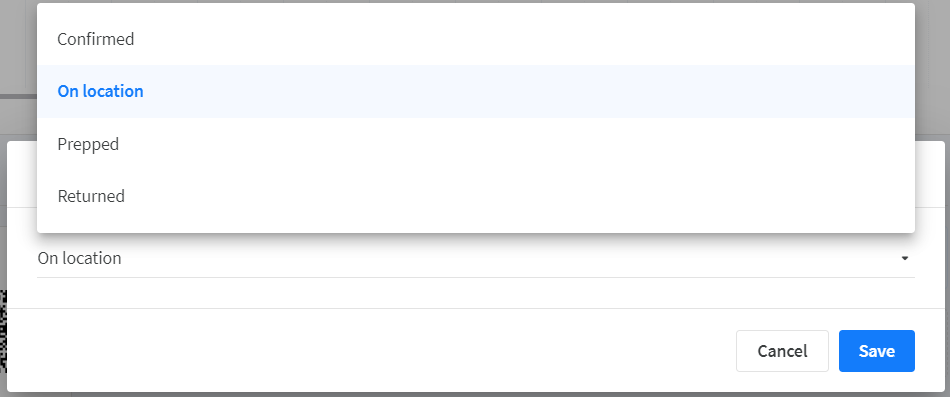Toggle the status select's small triangle
Image resolution: width=950 pixels, height=397 pixels.
905,258
